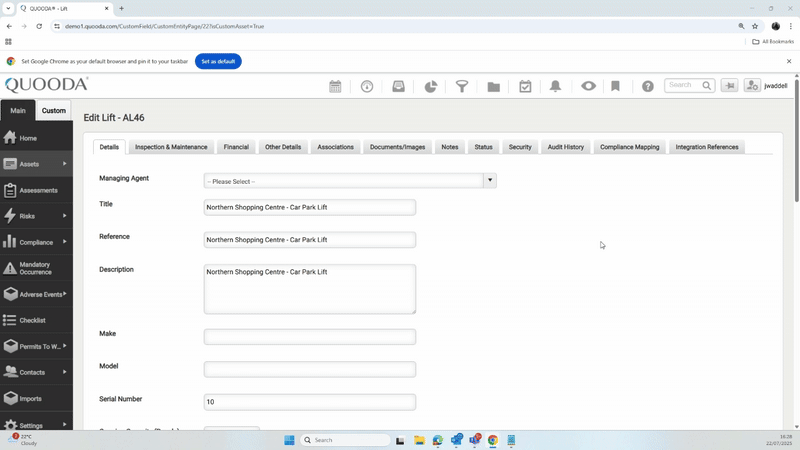The image size is (800, 450).
Task: Open Imports in the sidebar
Action: 36,398
